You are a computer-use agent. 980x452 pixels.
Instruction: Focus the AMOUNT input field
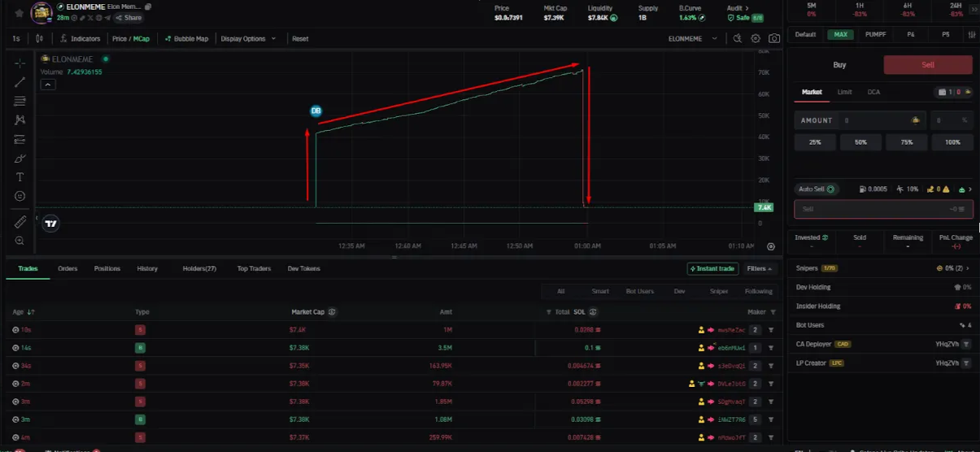861,120
